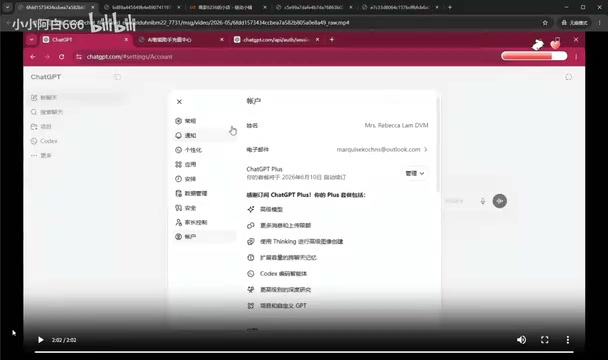Open the outer browser tab search dropdown
608x360 pixels.
pyautogui.click(x=7, y=7)
